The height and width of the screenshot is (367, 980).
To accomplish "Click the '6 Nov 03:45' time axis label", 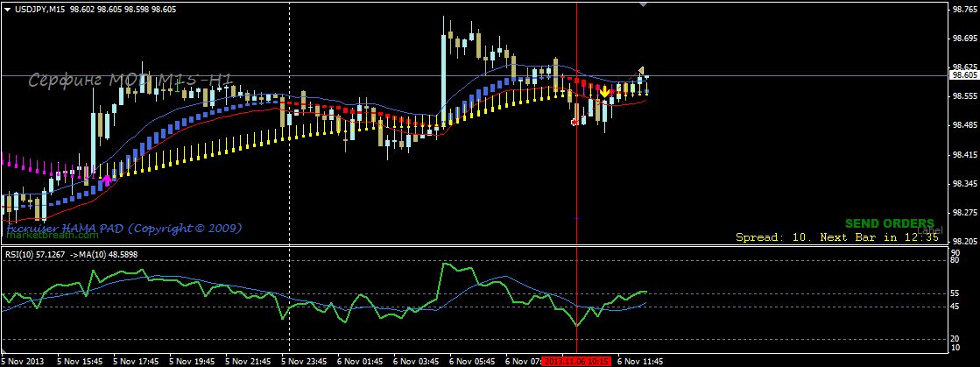I will [416, 362].
